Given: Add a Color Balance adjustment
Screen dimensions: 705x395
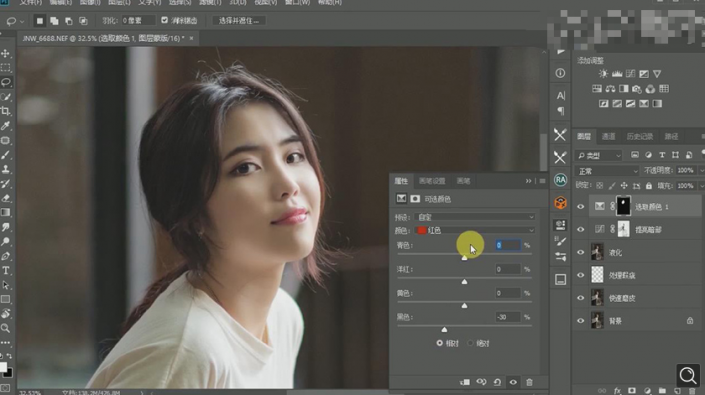Looking at the screenshot, I should (x=610, y=89).
